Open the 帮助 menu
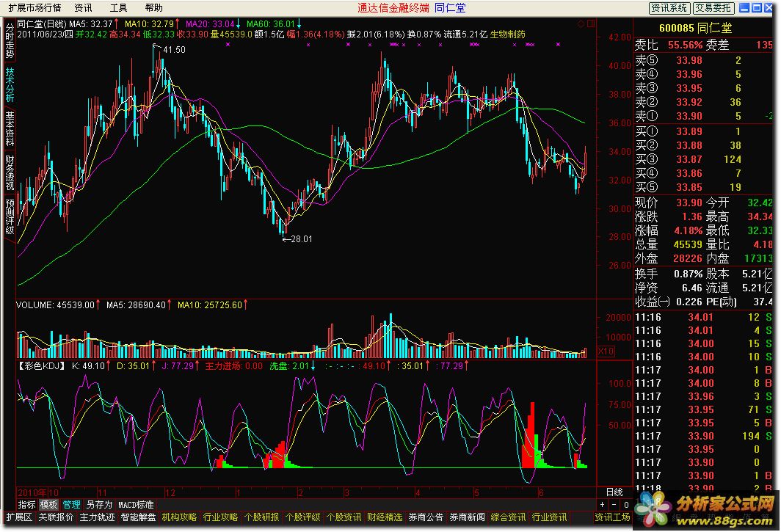 point(154,8)
